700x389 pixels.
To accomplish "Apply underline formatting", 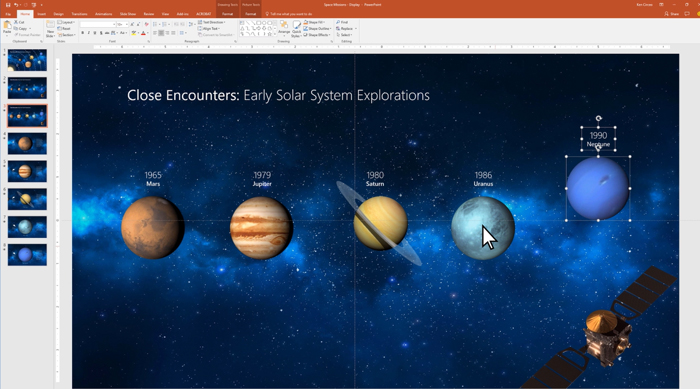I will coord(95,33).
